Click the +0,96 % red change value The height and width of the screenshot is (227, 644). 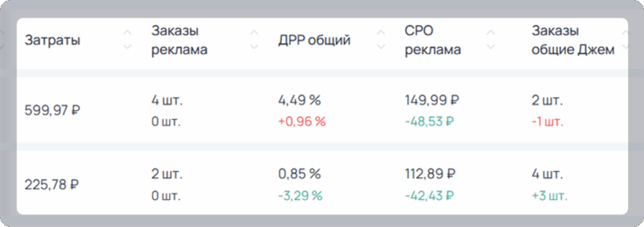302,122
